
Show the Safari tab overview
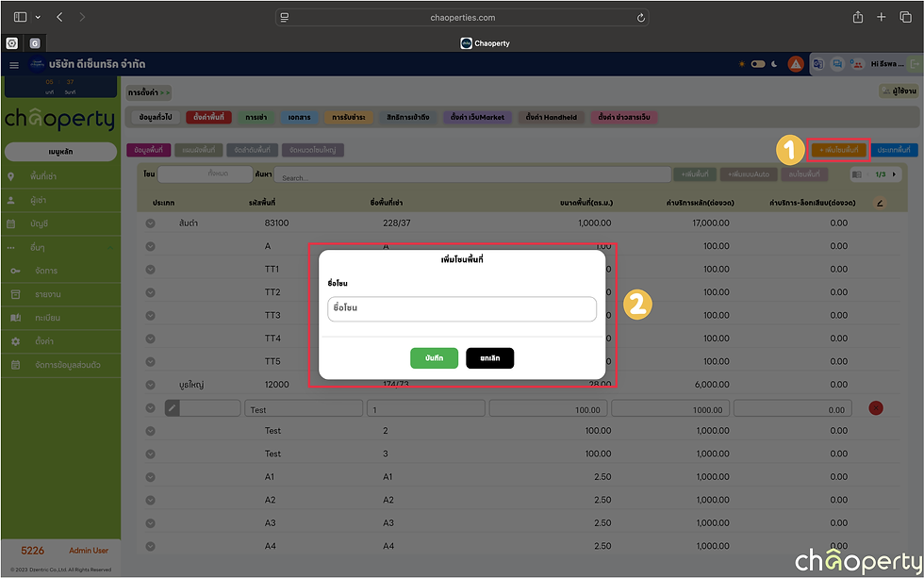pos(905,17)
